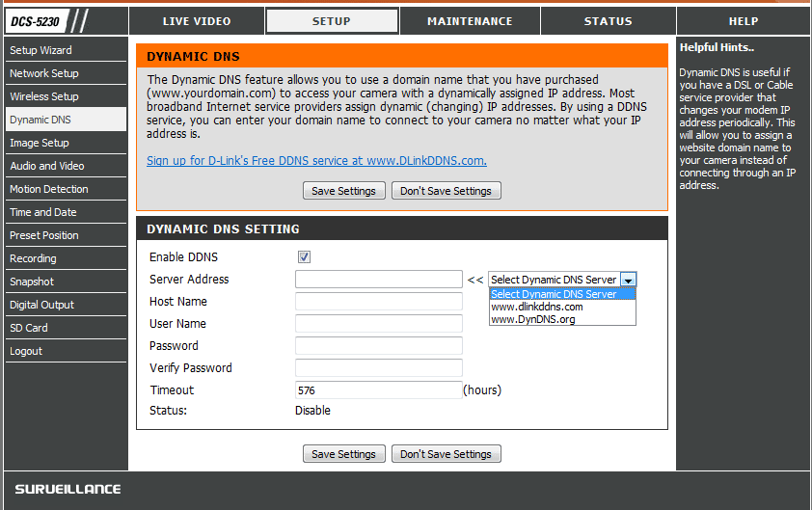Toggle the Select Dynamic DNS Server dropdown arrow
812x510 pixels.
point(628,280)
